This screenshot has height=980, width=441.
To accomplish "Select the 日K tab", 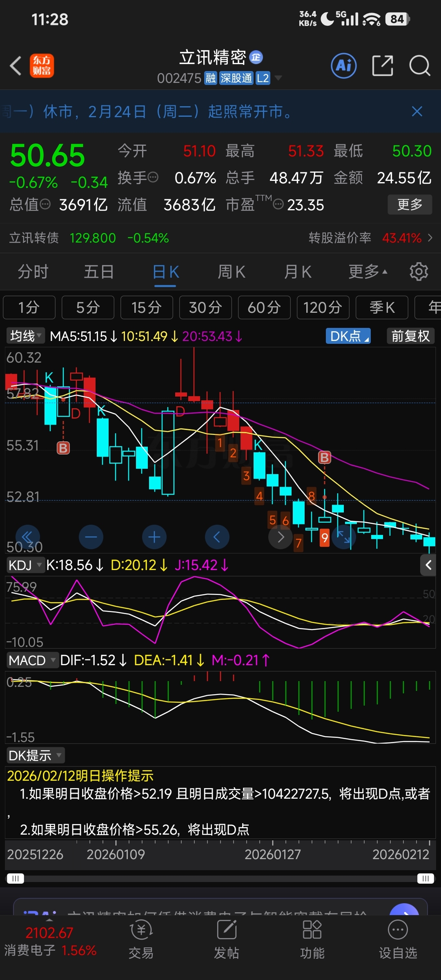I will (x=165, y=272).
